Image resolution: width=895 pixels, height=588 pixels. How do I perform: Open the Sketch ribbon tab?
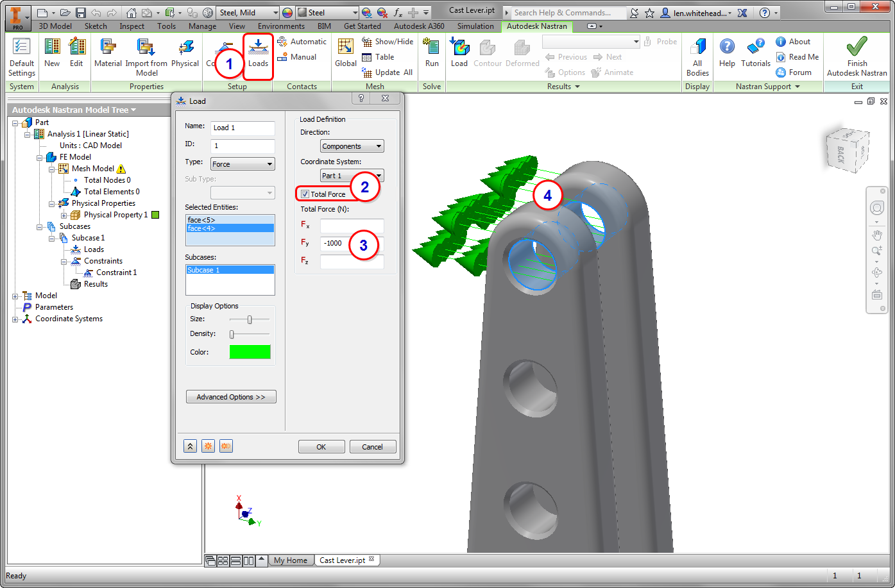tap(96, 26)
